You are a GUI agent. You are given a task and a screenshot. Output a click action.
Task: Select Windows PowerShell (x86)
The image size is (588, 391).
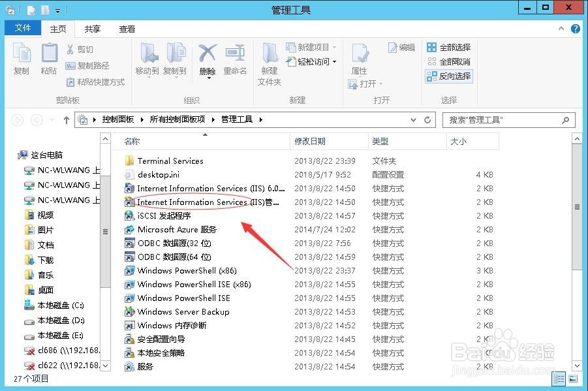click(181, 270)
